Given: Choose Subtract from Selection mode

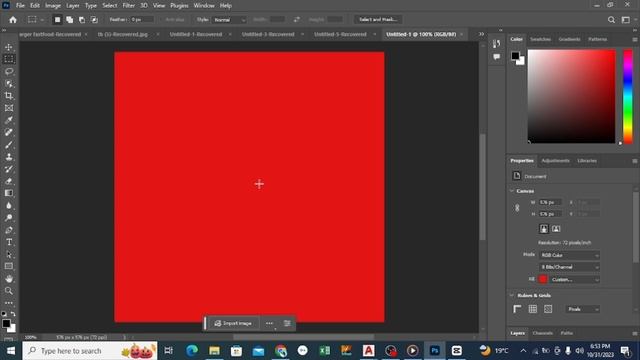Looking at the screenshot, I should click(82, 20).
